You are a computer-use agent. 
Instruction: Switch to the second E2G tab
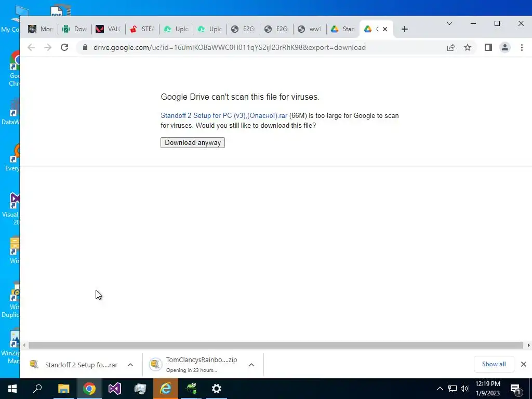[x=277, y=29]
